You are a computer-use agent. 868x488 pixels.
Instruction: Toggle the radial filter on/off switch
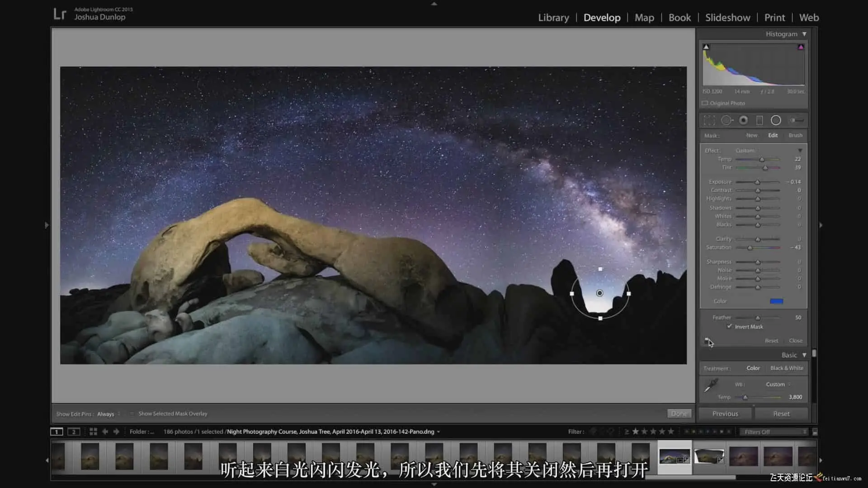tap(707, 340)
